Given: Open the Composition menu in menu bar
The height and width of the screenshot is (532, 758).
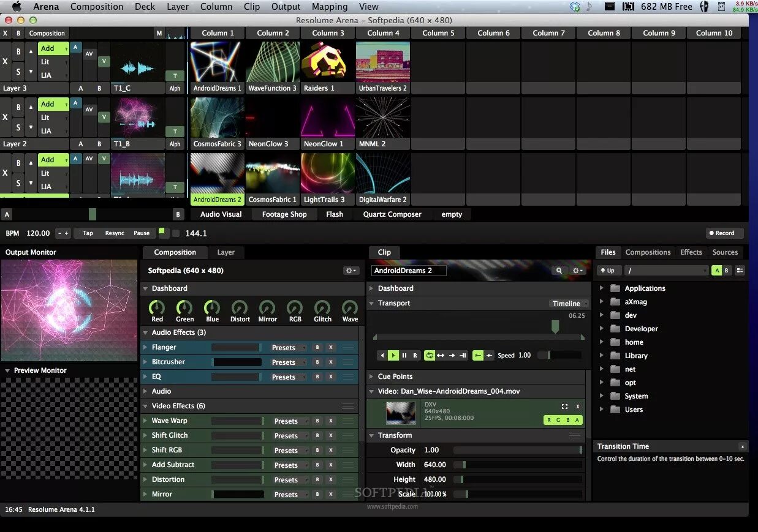Looking at the screenshot, I should click(x=97, y=7).
